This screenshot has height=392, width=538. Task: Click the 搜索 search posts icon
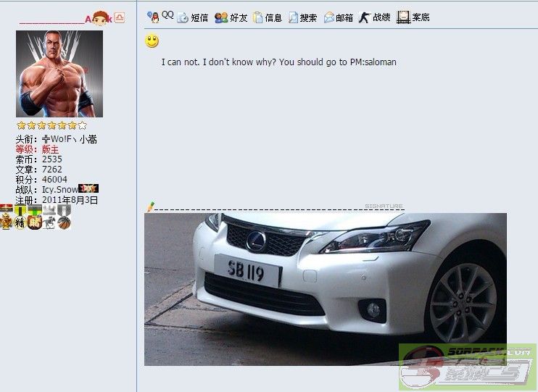point(293,17)
